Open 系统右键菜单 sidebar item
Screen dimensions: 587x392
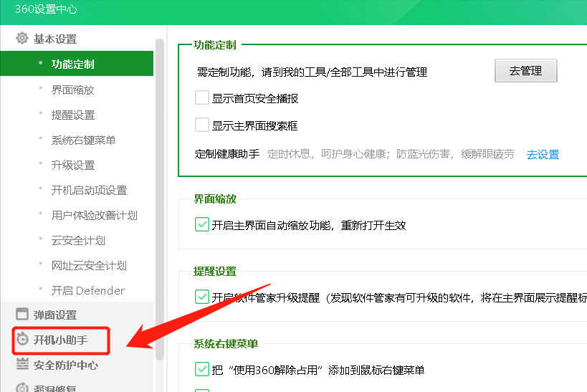(x=83, y=140)
